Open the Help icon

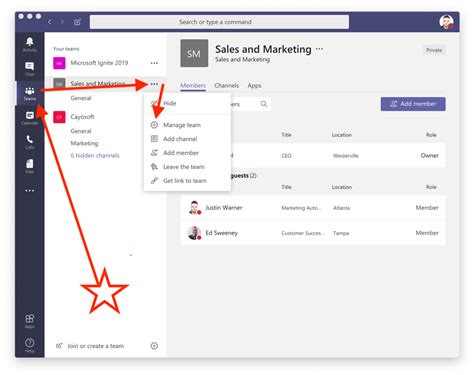pos(29,345)
